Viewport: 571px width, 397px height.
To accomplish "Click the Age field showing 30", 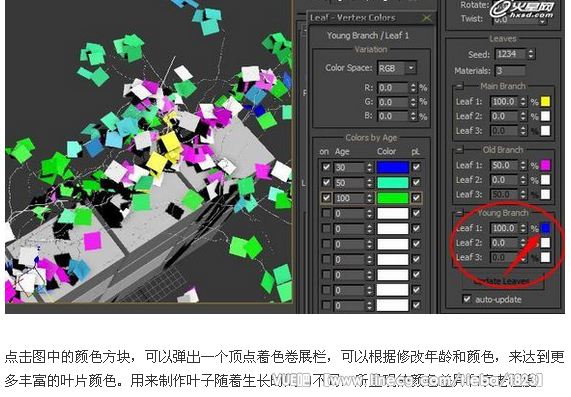I will coord(349,167).
